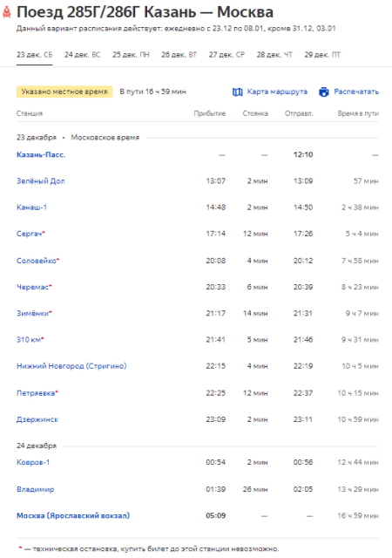Open the Зелёный Дол station page
The width and height of the screenshot is (392, 558).
(41, 181)
